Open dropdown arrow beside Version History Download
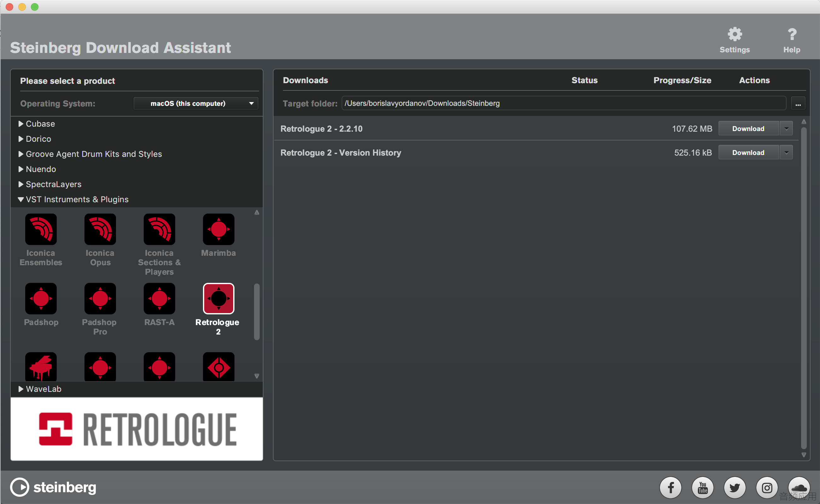The image size is (820, 504). click(x=787, y=153)
